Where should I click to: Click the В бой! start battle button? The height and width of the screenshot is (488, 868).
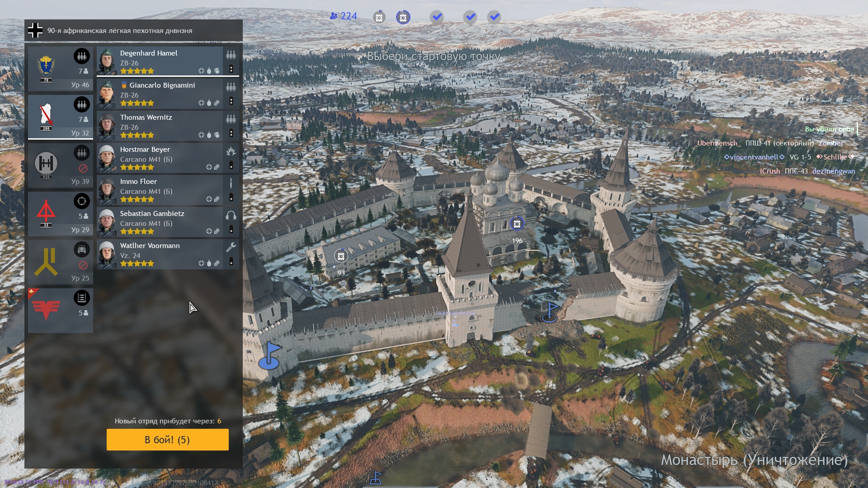click(168, 440)
